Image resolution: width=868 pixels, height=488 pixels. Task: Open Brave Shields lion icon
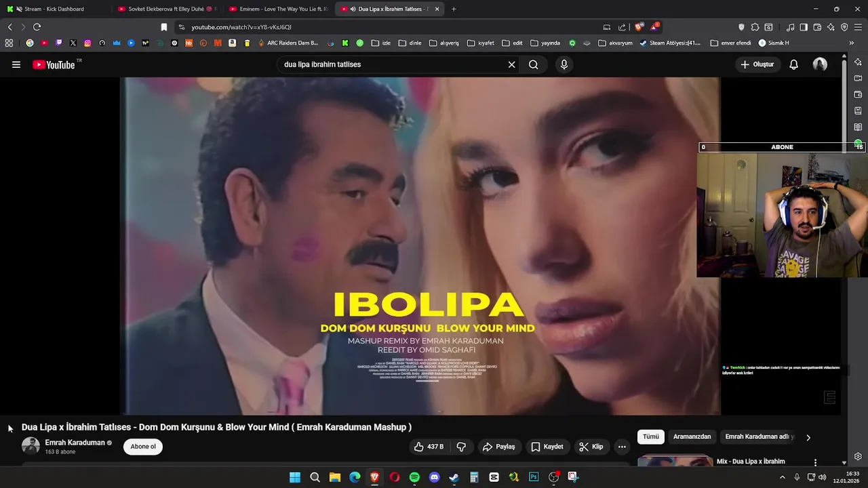click(639, 27)
